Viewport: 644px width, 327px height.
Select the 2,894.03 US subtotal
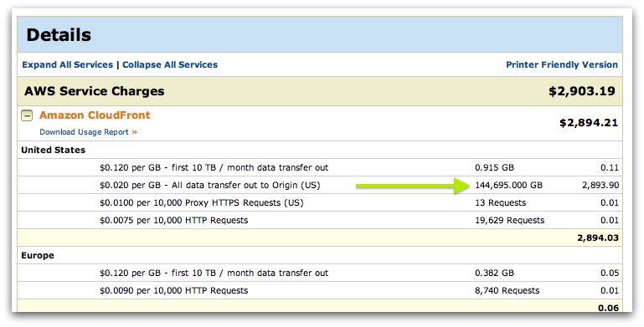tap(598, 238)
